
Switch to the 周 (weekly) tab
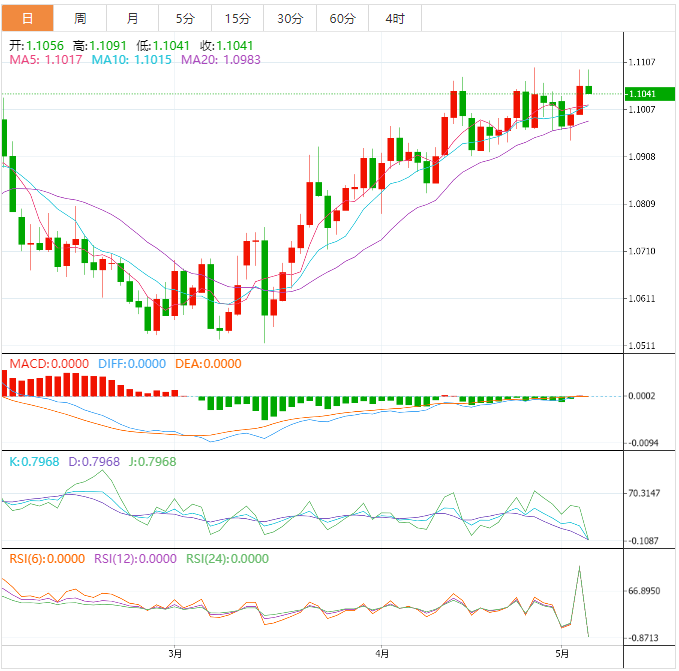(80, 18)
